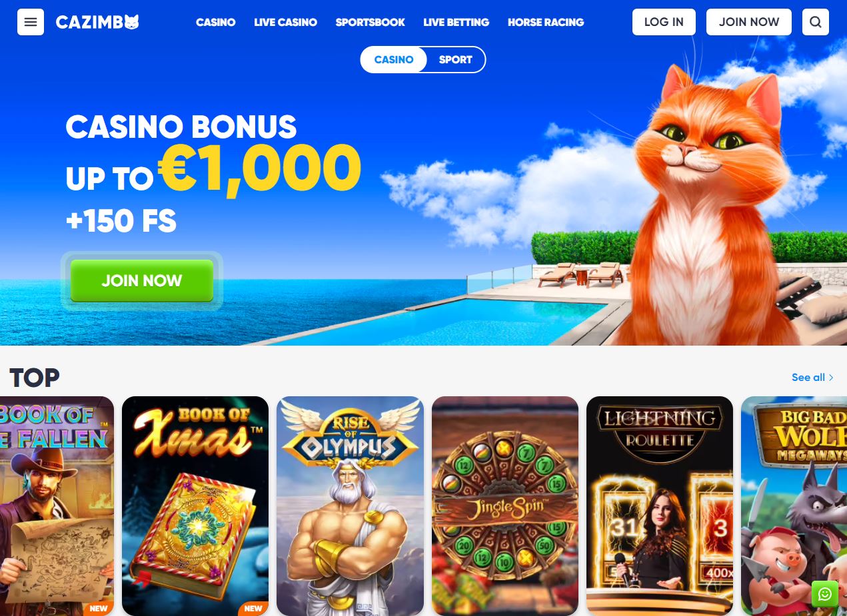The width and height of the screenshot is (847, 616).
Task: Open Horse Racing page
Action: [x=546, y=22]
